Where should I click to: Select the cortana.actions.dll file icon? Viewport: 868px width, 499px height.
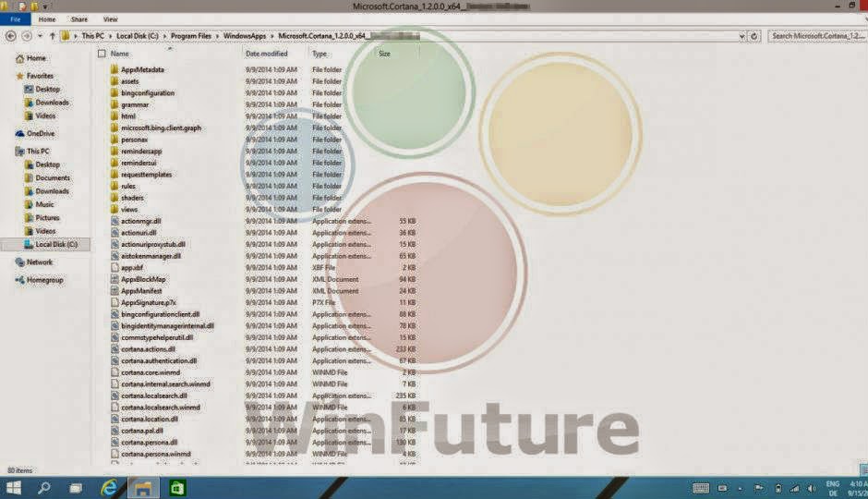pyautogui.click(x=115, y=348)
